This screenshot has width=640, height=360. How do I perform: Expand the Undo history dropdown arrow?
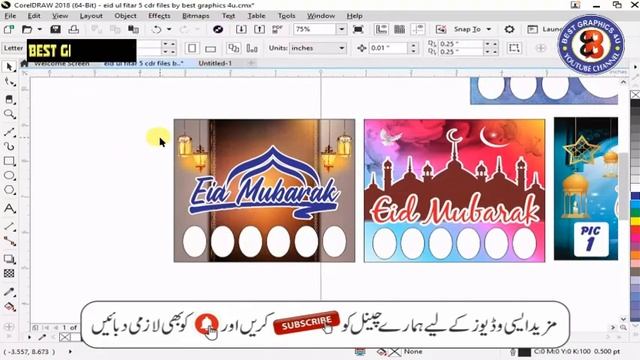[x=169, y=29]
